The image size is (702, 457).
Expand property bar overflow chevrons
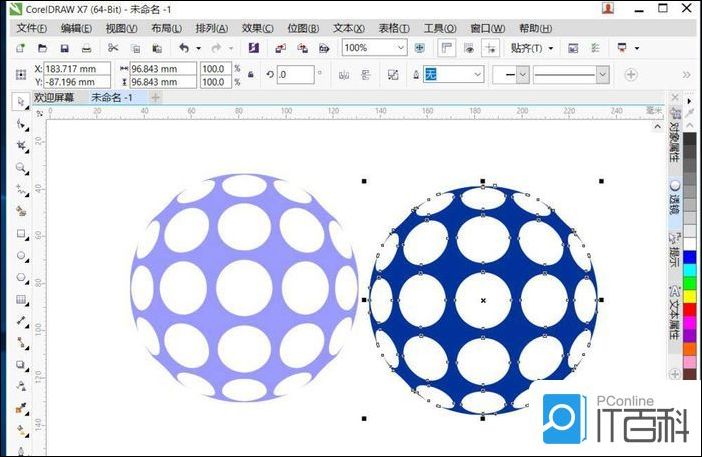tap(686, 75)
